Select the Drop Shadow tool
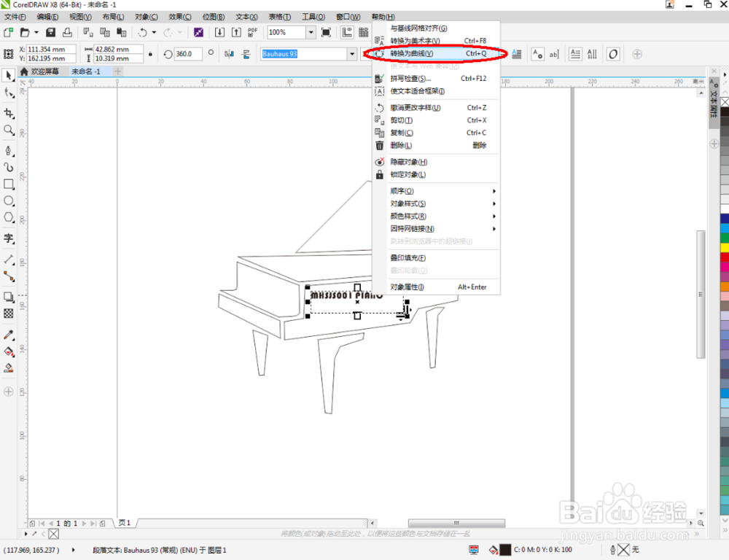 click(x=8, y=297)
